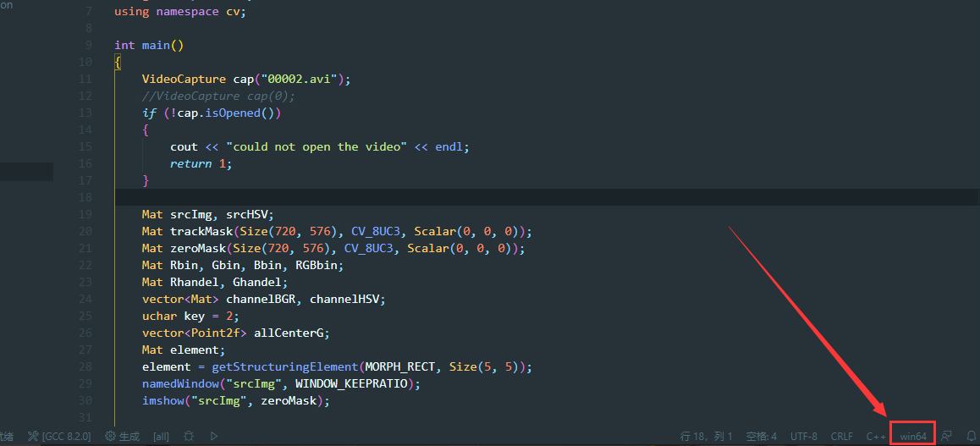Viewport: 980px width, 446px height.
Task: Open the 空格: 4 indentation selector
Action: pos(762,436)
